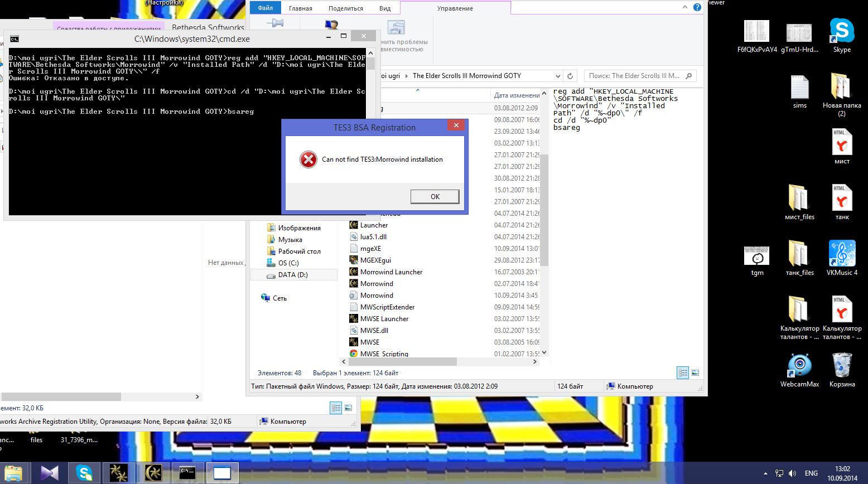Switch back Explorer window to details view

click(336, 408)
